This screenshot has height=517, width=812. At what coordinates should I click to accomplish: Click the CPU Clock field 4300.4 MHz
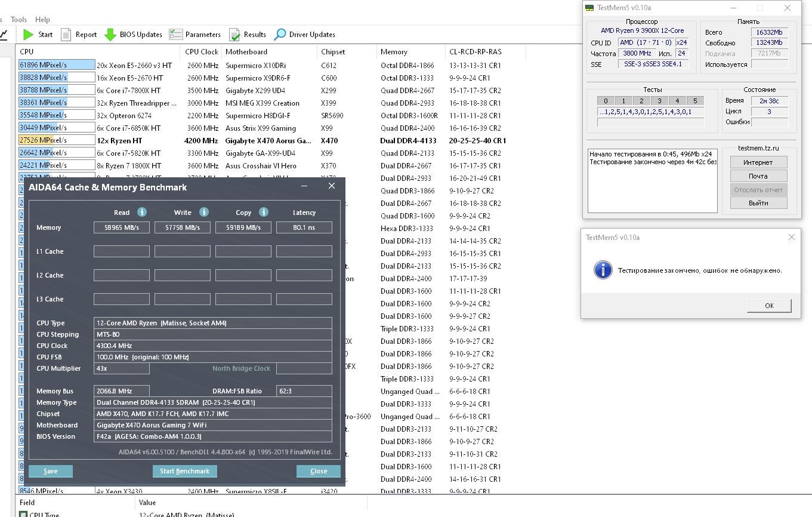click(x=213, y=346)
